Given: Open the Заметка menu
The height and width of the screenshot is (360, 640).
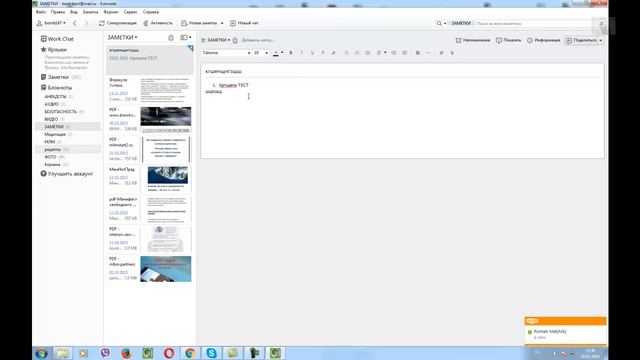Looking at the screenshot, I should pyautogui.click(x=90, y=12).
